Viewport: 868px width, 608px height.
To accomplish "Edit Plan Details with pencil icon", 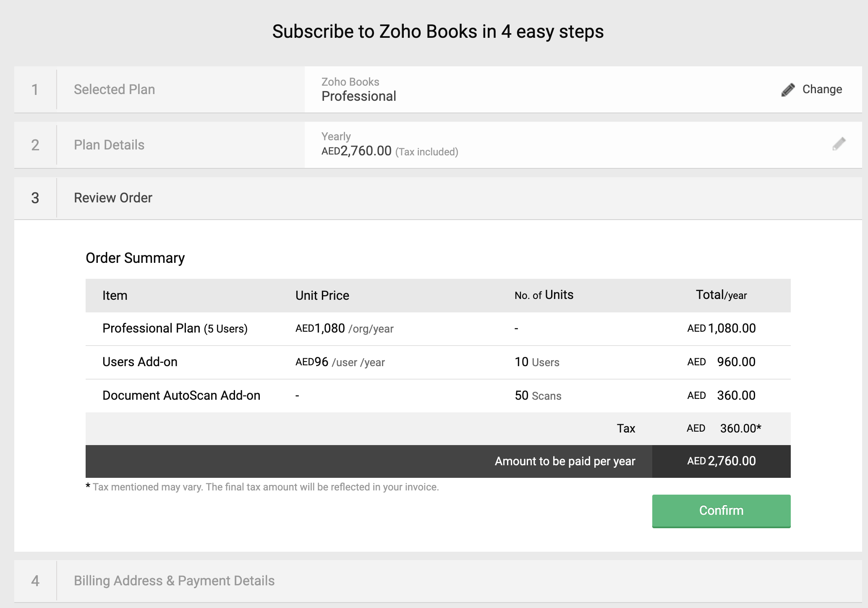I will [839, 144].
